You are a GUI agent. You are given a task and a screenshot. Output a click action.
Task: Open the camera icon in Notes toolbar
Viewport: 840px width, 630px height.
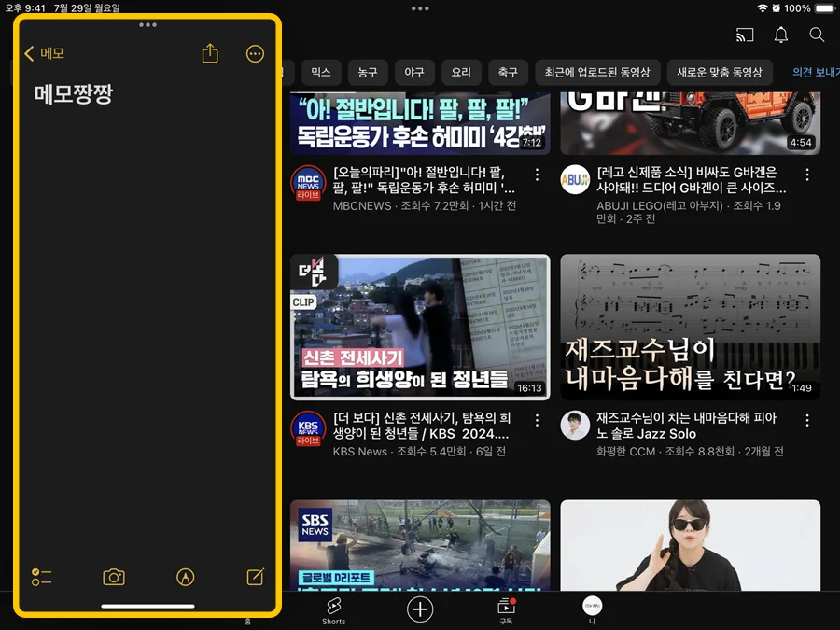coord(113,577)
